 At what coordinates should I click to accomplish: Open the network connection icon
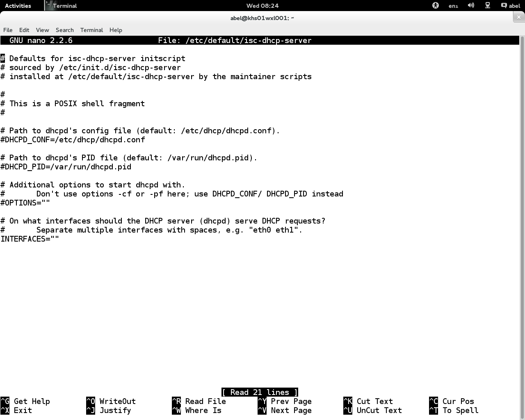click(x=488, y=5)
